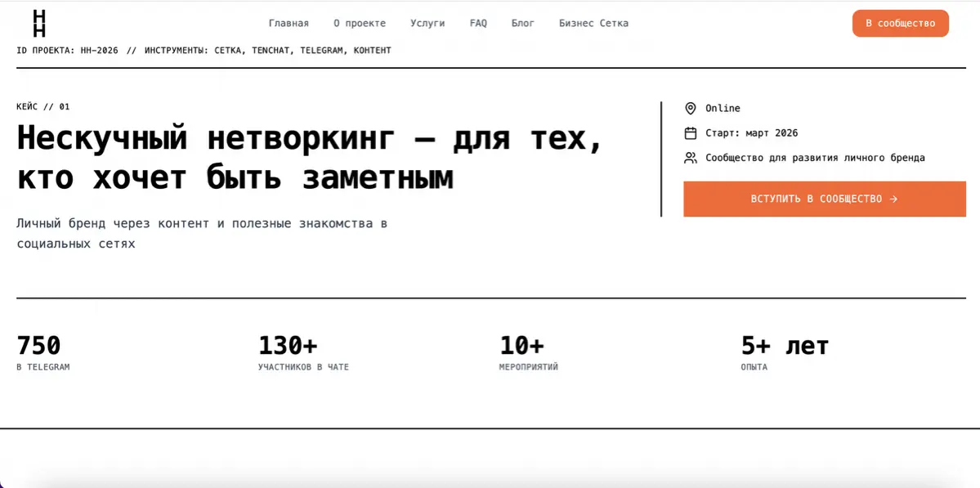Click the HH logo in header
The image size is (980, 488).
tap(39, 24)
